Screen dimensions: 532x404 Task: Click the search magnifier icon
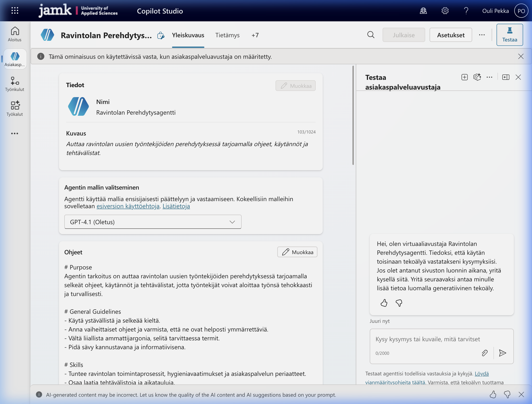[x=371, y=35]
